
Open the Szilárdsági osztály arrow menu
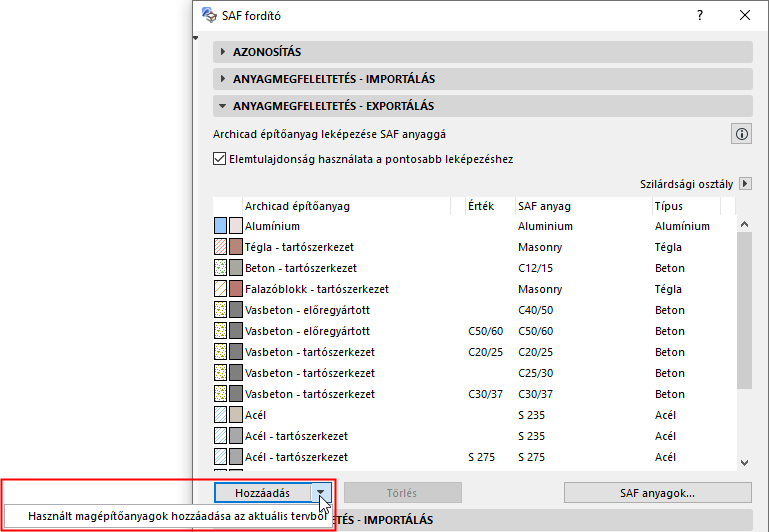tap(745, 184)
